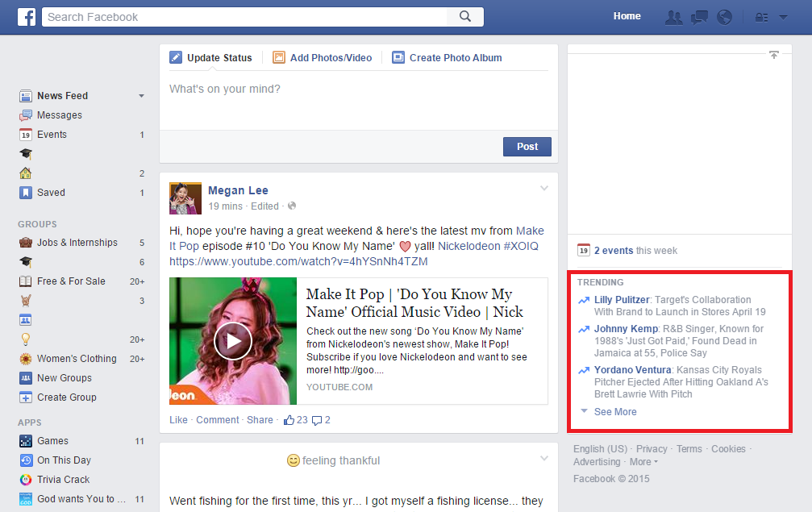Click the Create Group plus icon
The height and width of the screenshot is (512, 812).
click(25, 398)
